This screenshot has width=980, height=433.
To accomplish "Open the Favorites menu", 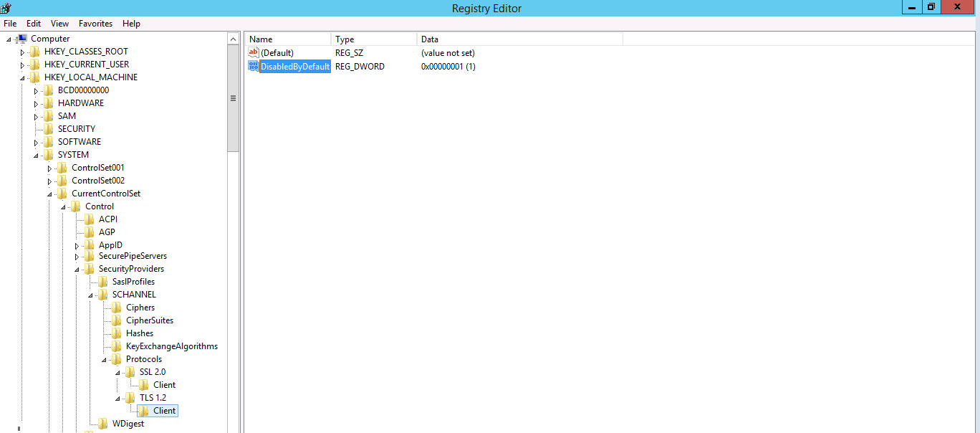I will [x=95, y=24].
